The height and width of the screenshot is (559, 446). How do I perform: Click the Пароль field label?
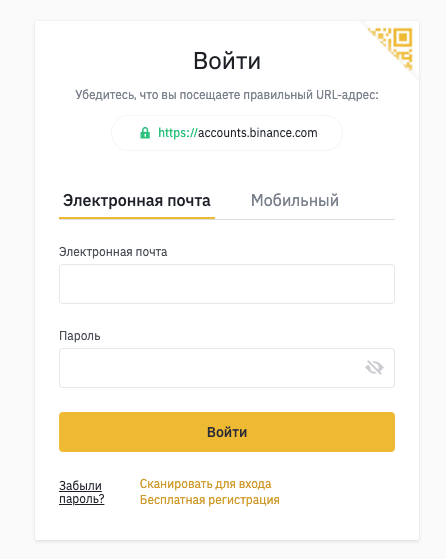click(80, 336)
